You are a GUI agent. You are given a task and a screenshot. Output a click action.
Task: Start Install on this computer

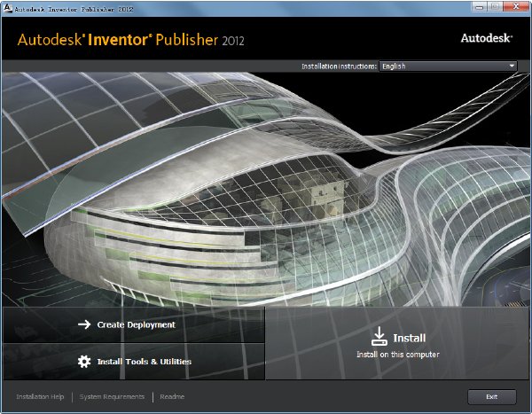397,343
